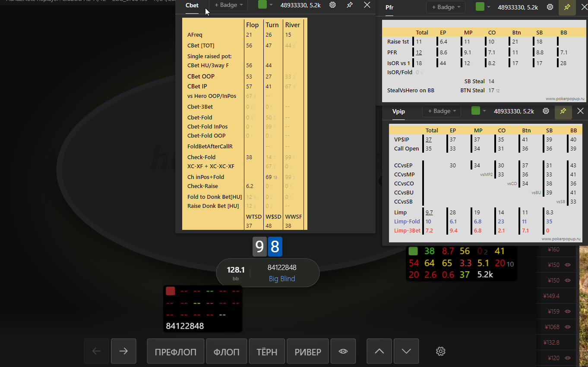Click the VP$IP row label in Vpip

[x=401, y=140]
